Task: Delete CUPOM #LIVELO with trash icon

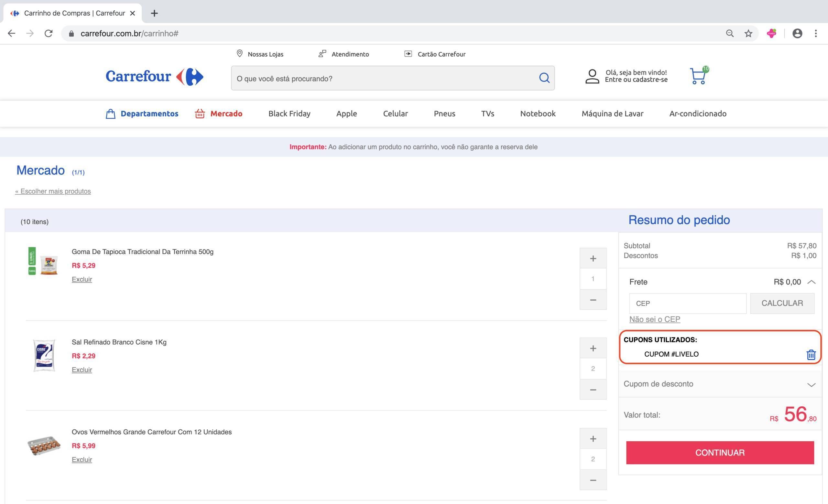Action: [x=811, y=355]
